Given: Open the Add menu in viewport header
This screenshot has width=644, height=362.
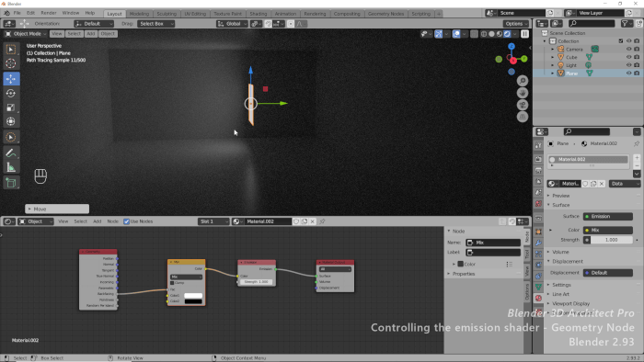Looking at the screenshot, I should tap(91, 34).
